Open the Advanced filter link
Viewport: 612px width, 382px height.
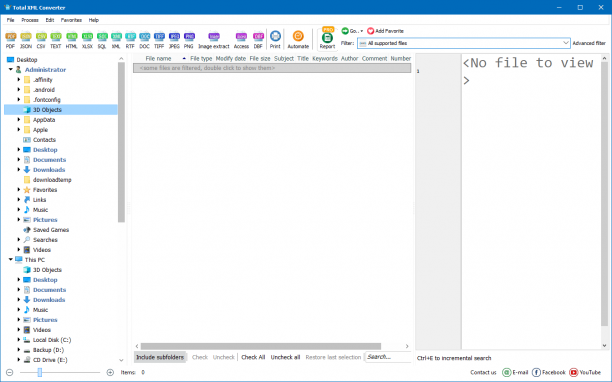589,43
